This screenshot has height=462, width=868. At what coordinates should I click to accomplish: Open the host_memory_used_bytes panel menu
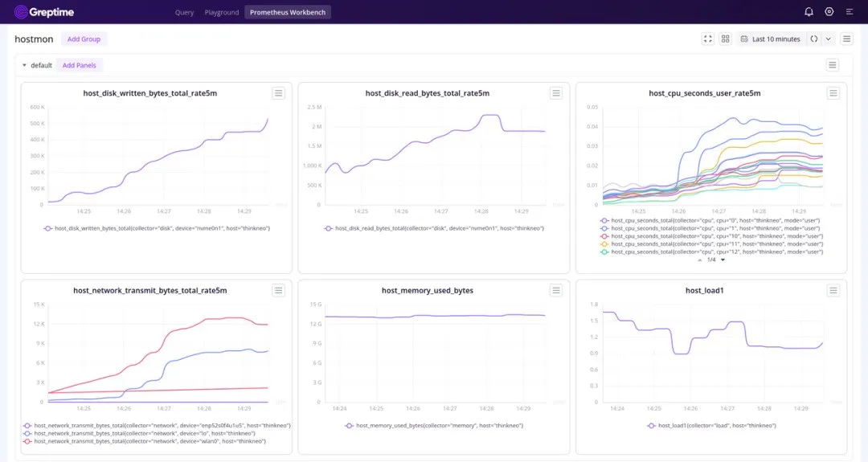coord(556,290)
